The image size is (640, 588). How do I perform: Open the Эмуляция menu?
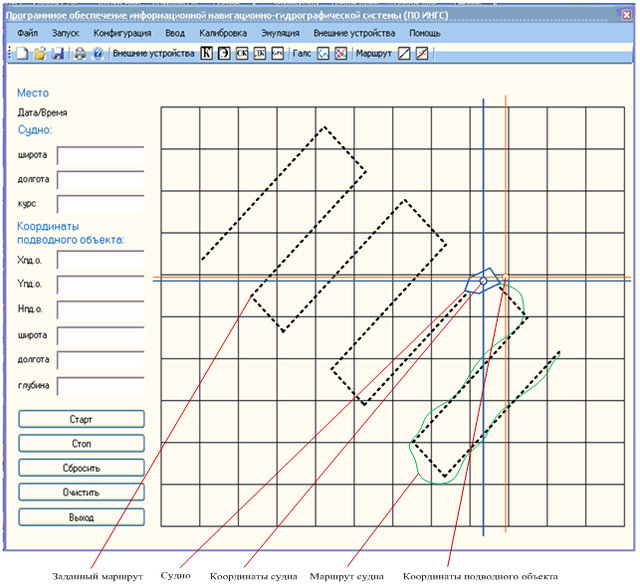click(280, 33)
